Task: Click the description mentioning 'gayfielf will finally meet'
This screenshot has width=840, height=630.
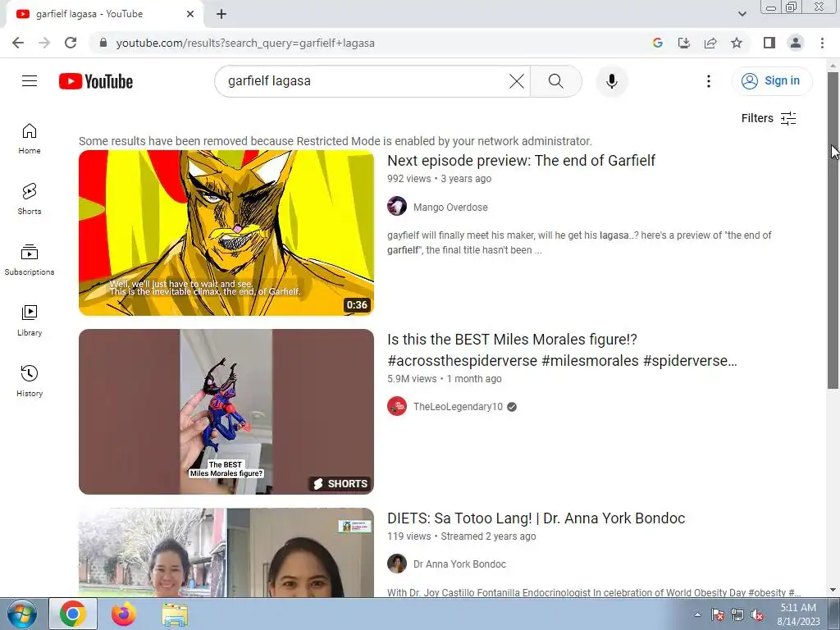Action: (x=579, y=243)
